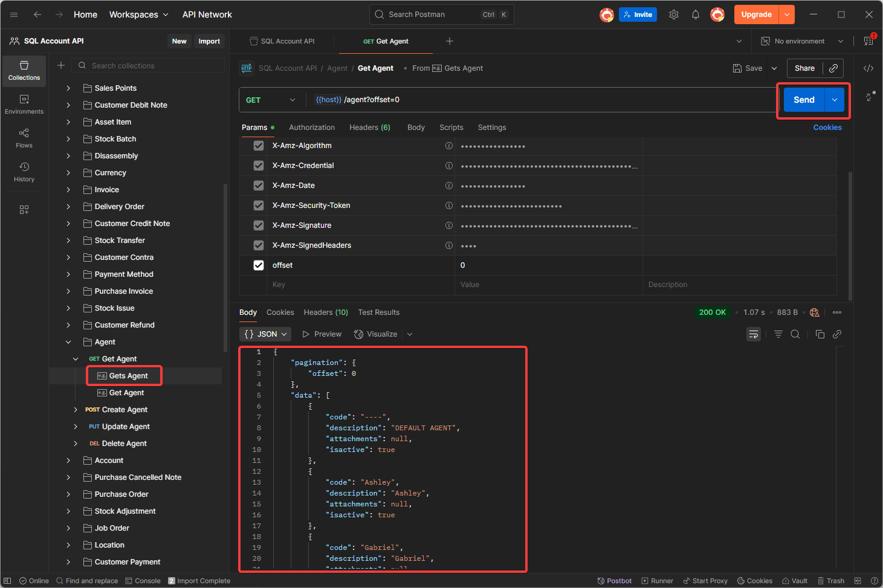
Task: Go back with the left arrow
Action: pyautogui.click(x=37, y=15)
